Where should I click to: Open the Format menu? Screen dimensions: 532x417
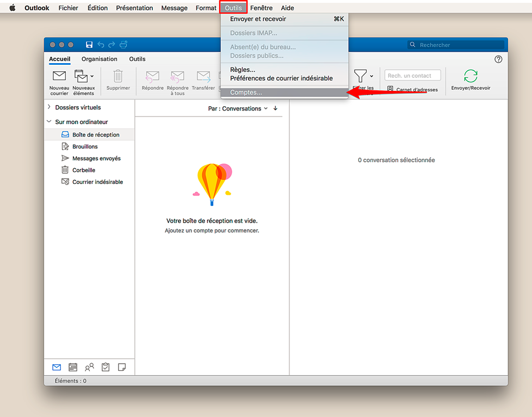(206, 8)
